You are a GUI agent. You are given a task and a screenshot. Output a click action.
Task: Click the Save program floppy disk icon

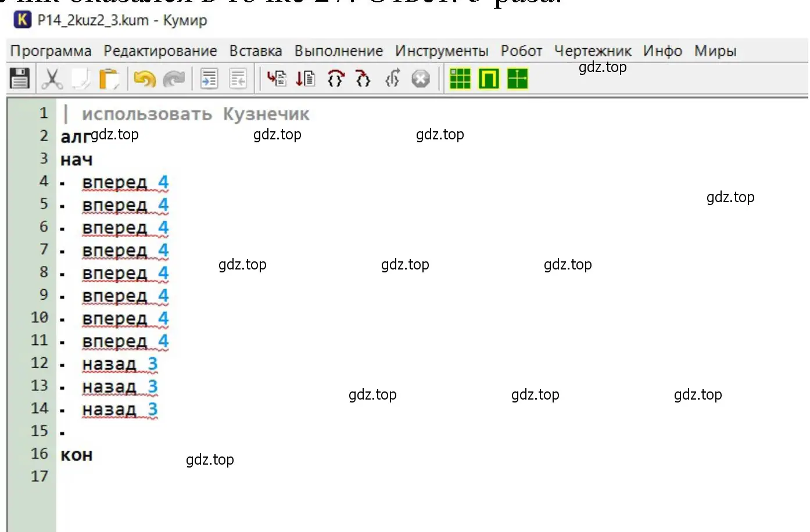20,78
